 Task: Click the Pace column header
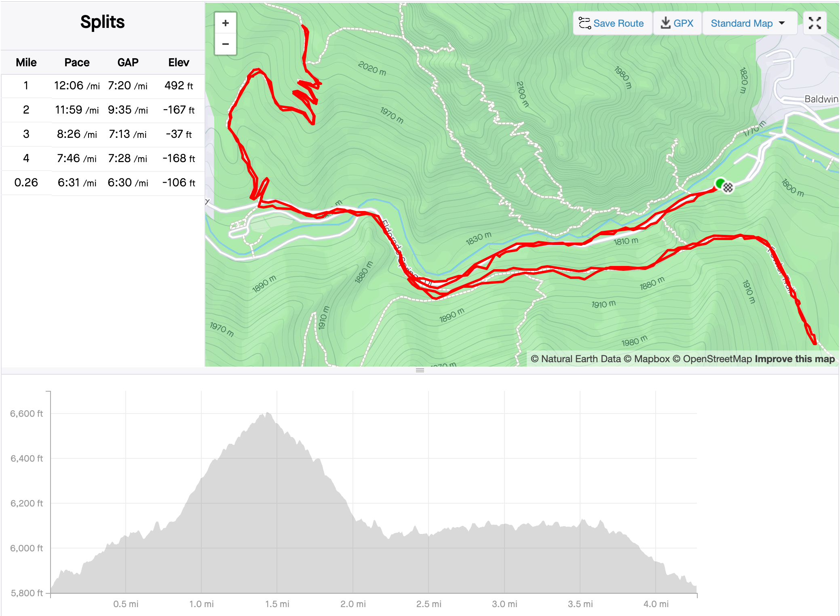pyautogui.click(x=77, y=62)
